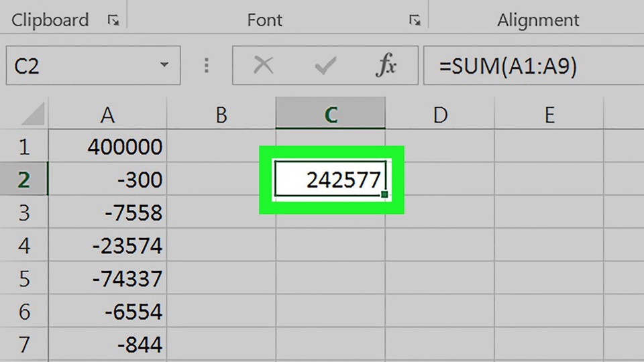Image resolution: width=644 pixels, height=362 pixels.
Task: Open Font settings dialog launcher icon
Action: [x=415, y=21]
